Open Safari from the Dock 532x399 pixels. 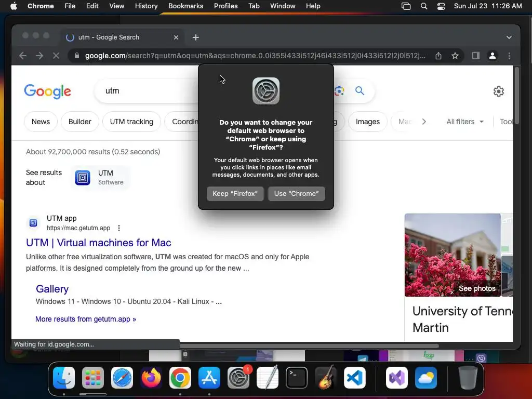coord(122,378)
